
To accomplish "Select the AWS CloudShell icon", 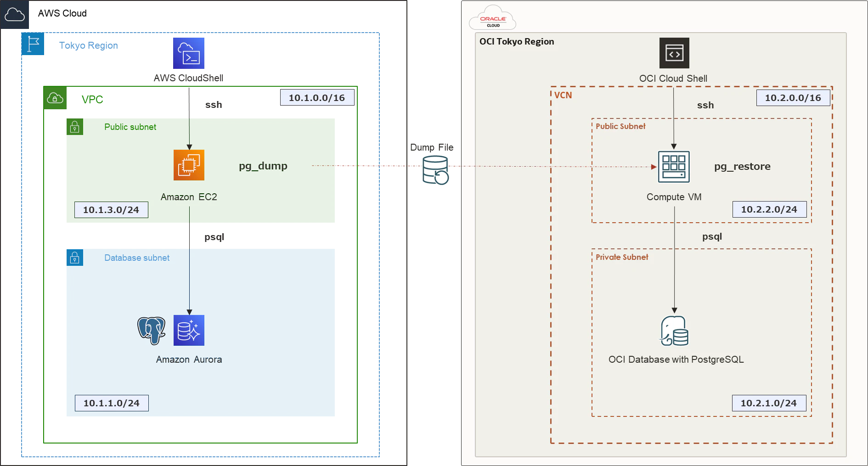I will point(189,53).
